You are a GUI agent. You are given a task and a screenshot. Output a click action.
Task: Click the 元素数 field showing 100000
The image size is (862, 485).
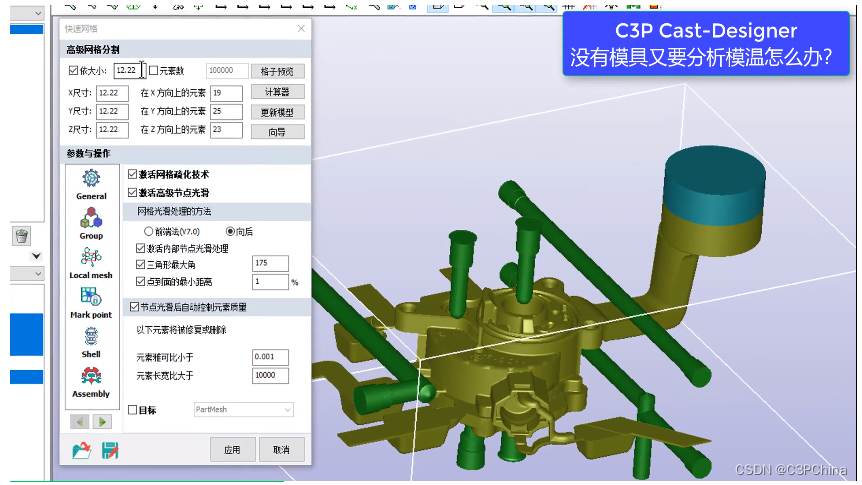(x=227, y=70)
